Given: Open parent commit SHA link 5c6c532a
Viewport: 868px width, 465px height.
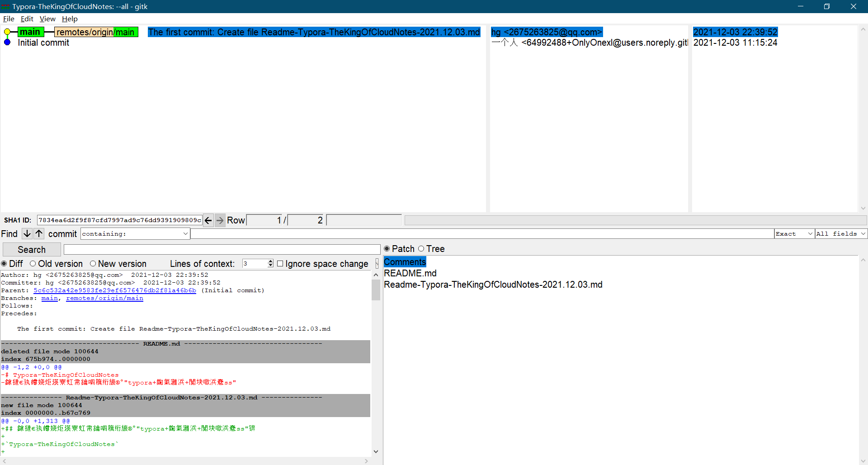Looking at the screenshot, I should tap(115, 290).
